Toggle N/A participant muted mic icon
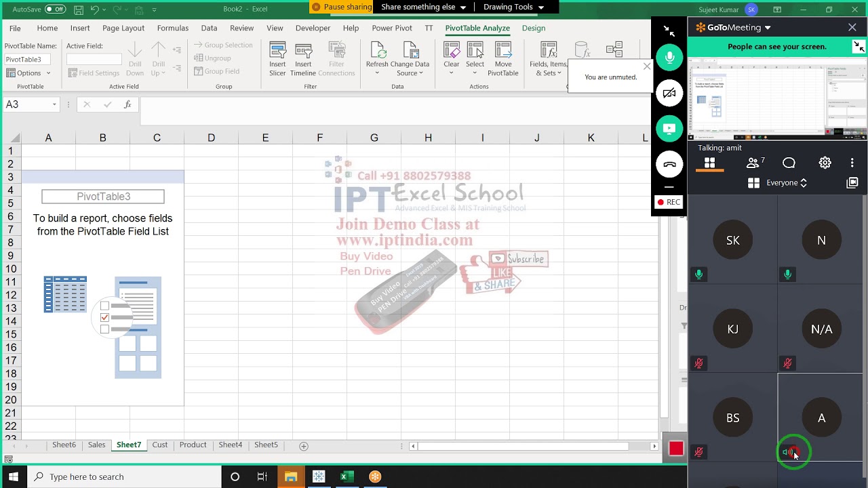 (787, 363)
